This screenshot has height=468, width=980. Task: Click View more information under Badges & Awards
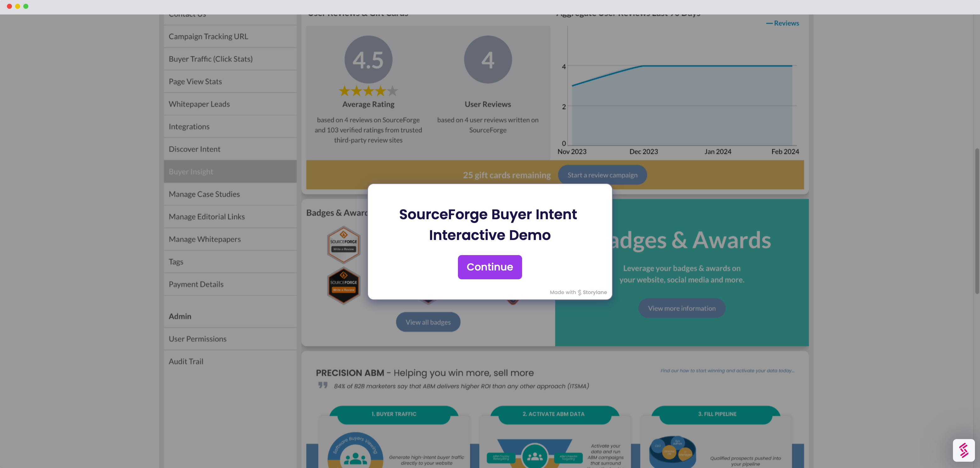[681, 308]
